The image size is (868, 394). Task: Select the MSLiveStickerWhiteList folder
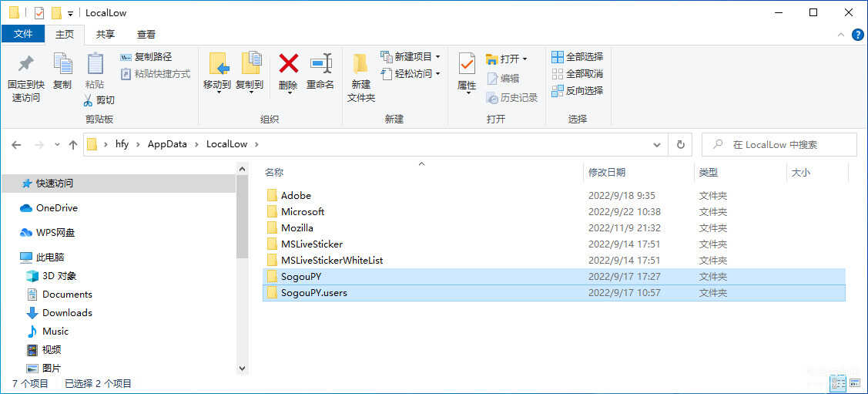554,260
